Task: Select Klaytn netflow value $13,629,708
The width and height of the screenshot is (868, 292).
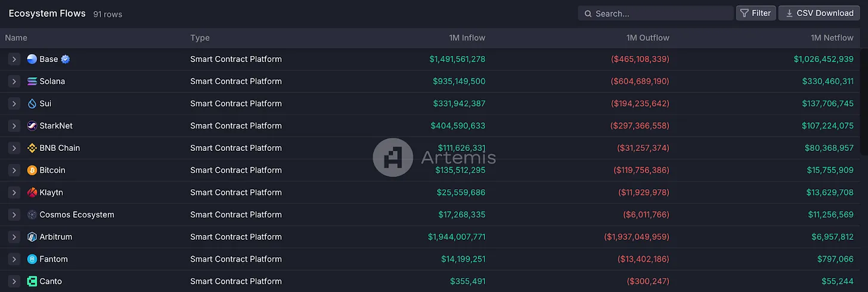Action: coord(830,192)
